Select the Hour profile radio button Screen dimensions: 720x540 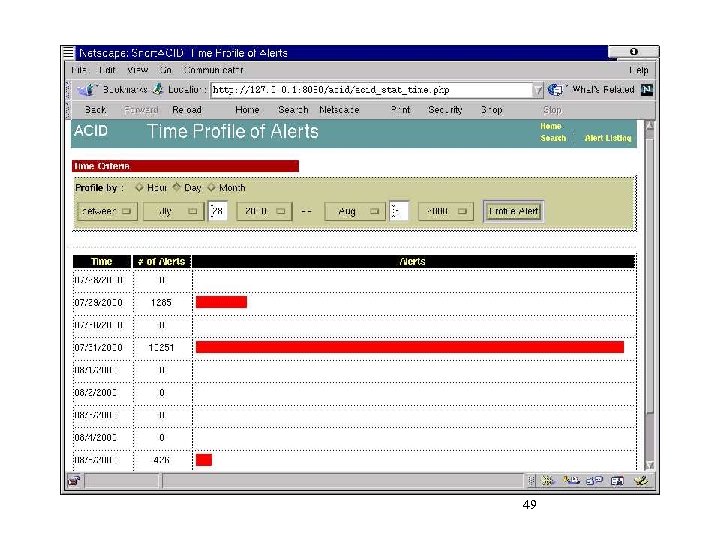[139, 187]
